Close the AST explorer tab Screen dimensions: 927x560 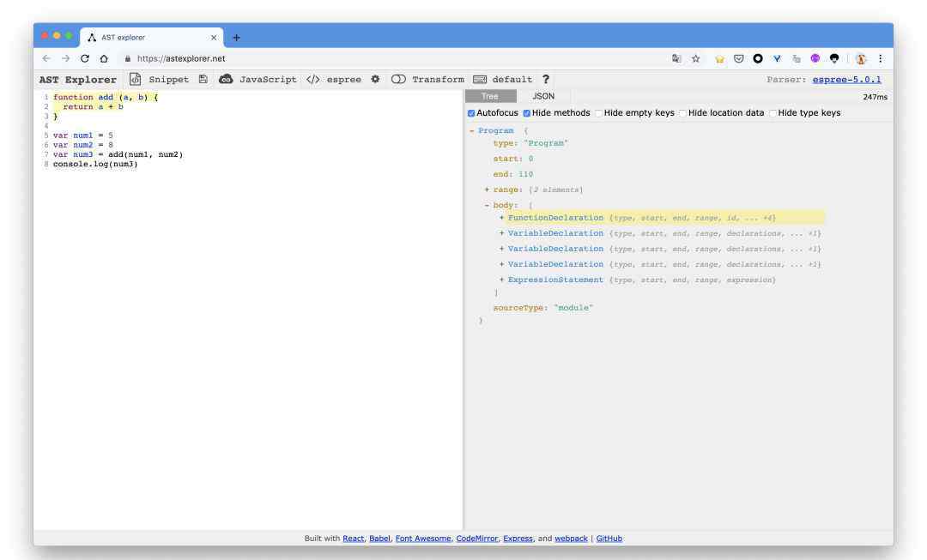click(x=214, y=37)
